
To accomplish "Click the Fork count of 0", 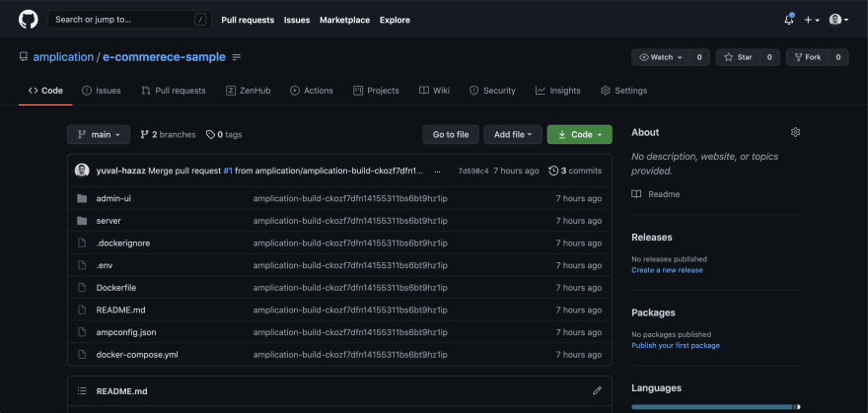I will coord(838,57).
